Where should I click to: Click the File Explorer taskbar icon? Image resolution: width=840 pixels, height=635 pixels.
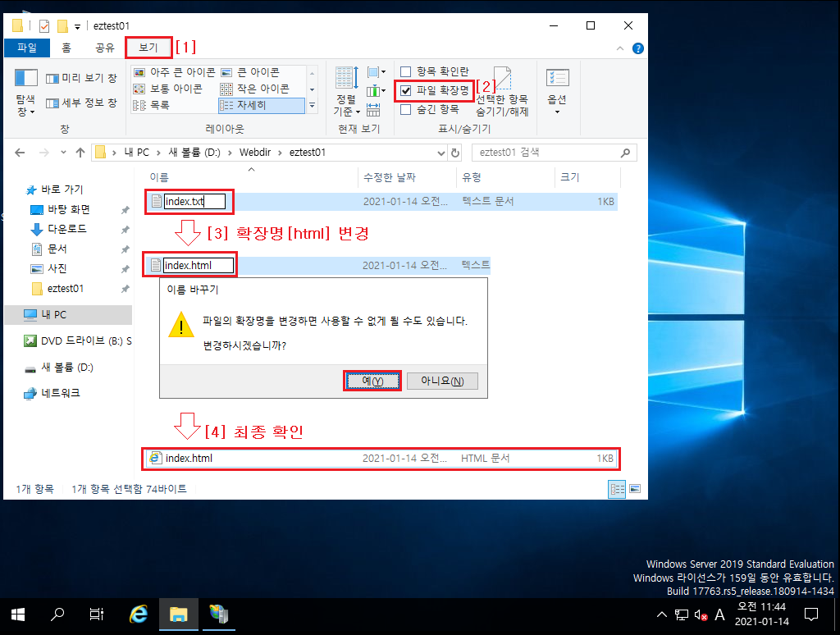click(x=178, y=614)
